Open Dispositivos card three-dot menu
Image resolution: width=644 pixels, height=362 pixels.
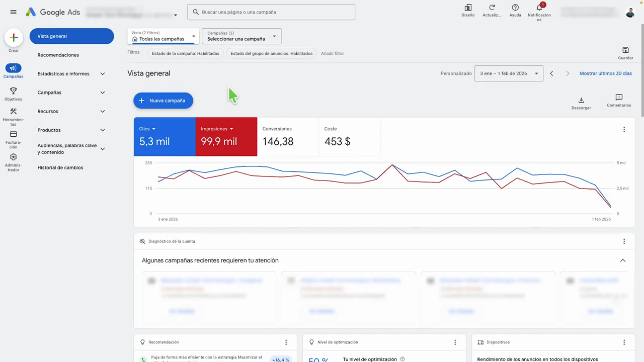point(624,342)
